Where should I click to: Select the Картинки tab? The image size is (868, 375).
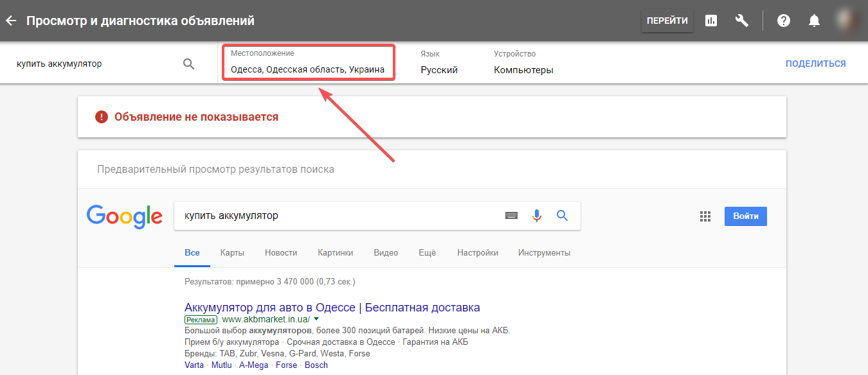[x=336, y=252]
